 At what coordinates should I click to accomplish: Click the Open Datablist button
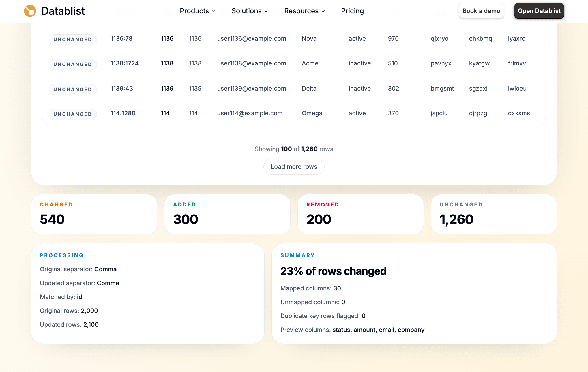tap(539, 11)
